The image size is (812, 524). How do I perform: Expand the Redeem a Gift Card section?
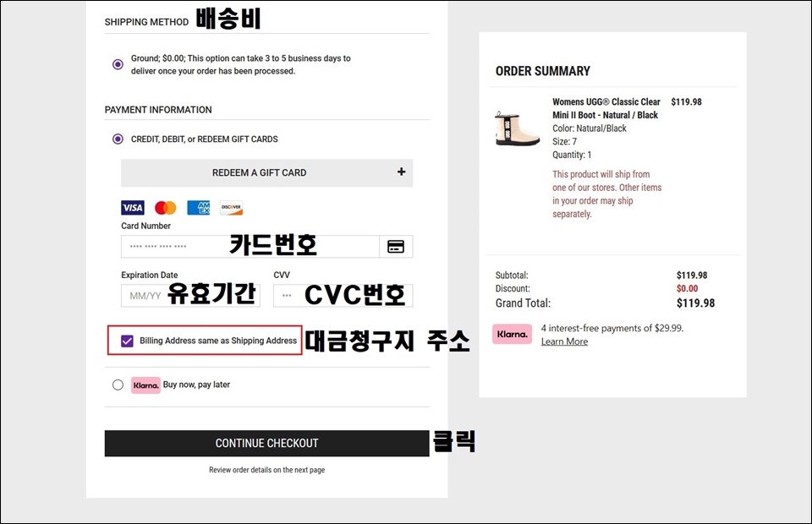tap(266, 172)
